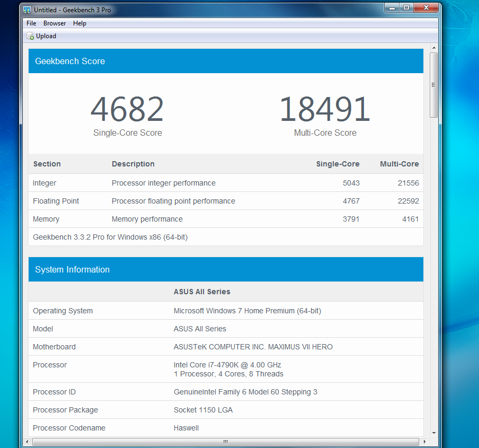479x448 pixels.
Task: Click the Geekbench 3.3.2 Pro version text
Action: (110, 237)
